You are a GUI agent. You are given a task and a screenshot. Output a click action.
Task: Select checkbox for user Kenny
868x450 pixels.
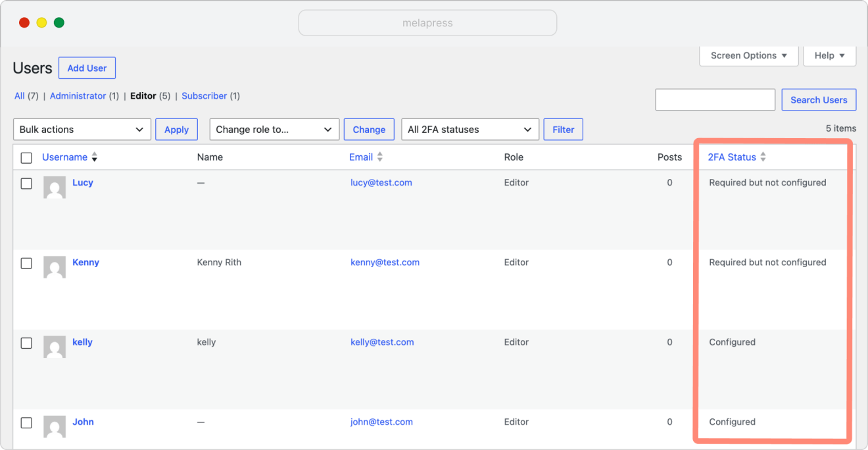pyautogui.click(x=26, y=263)
